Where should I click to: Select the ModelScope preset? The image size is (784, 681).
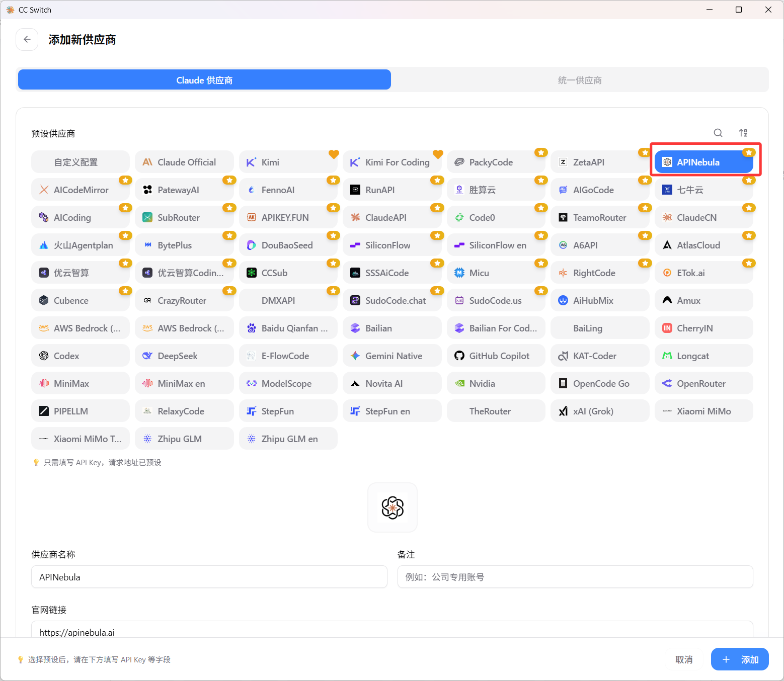pos(288,383)
